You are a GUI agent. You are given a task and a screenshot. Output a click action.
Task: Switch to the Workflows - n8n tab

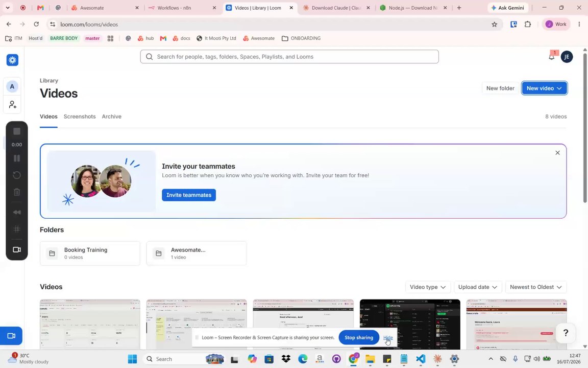182,8
